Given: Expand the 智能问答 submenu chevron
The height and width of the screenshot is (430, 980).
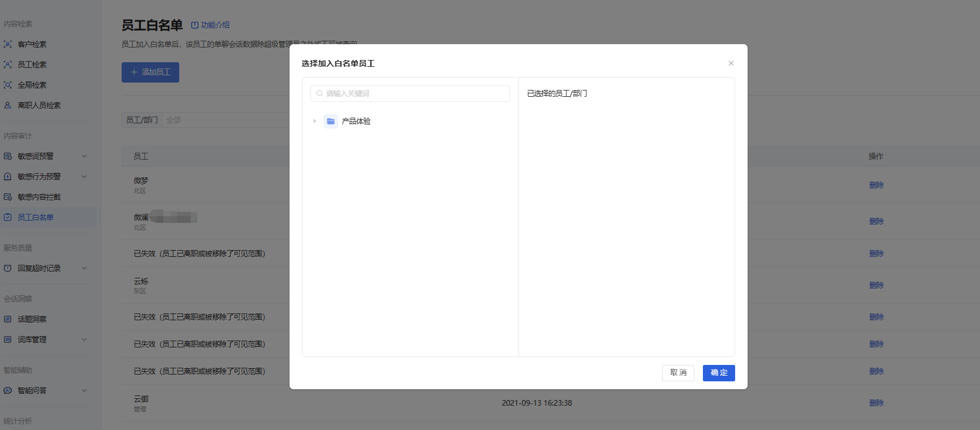Looking at the screenshot, I should click(84, 390).
